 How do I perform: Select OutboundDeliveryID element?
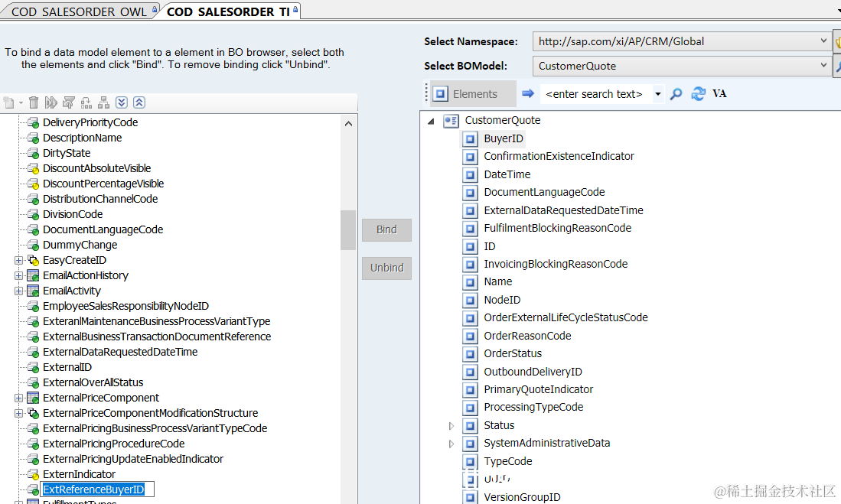coord(533,372)
